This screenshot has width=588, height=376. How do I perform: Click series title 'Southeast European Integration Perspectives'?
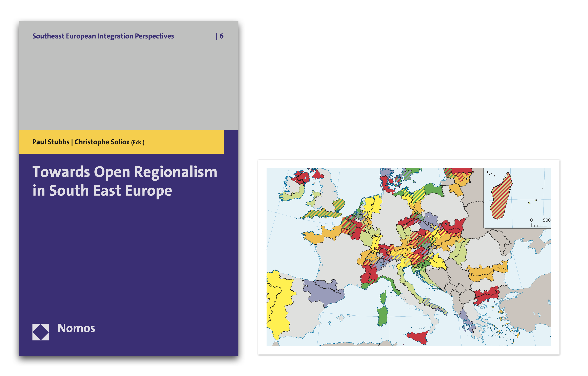[103, 36]
